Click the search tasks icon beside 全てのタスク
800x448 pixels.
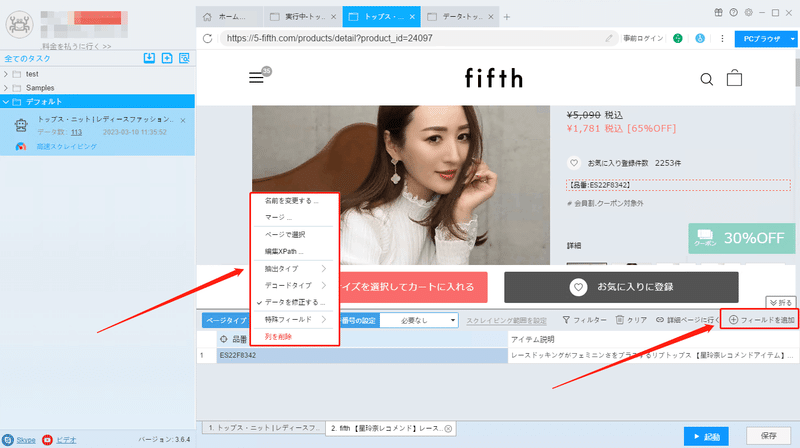coord(184,58)
